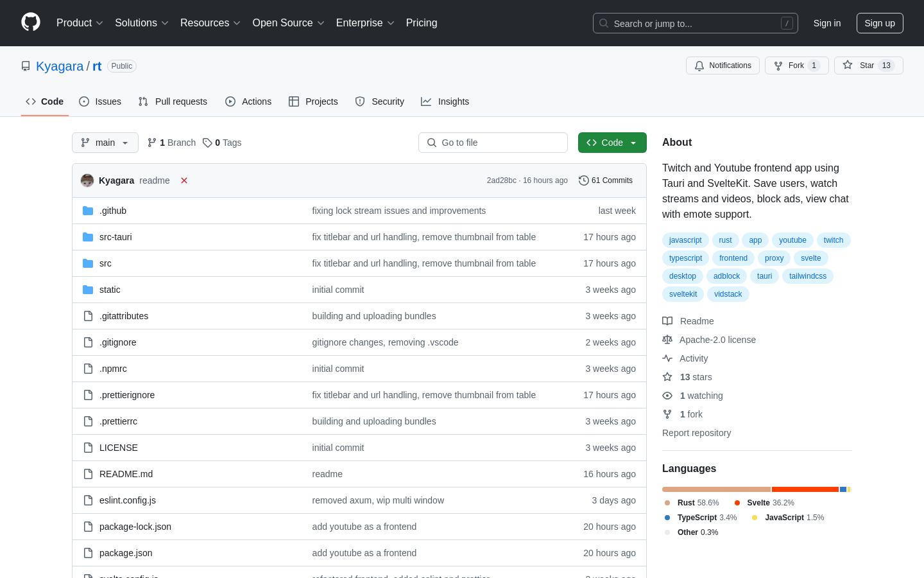Screen dimensions: 924x578
Task: Click the eslint.config.js file icon
Action: pyautogui.click(x=88, y=500)
